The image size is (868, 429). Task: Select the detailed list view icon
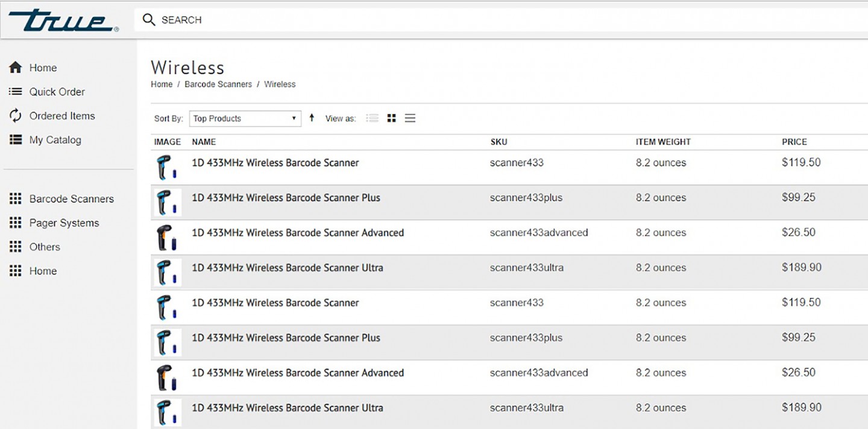[x=372, y=118]
